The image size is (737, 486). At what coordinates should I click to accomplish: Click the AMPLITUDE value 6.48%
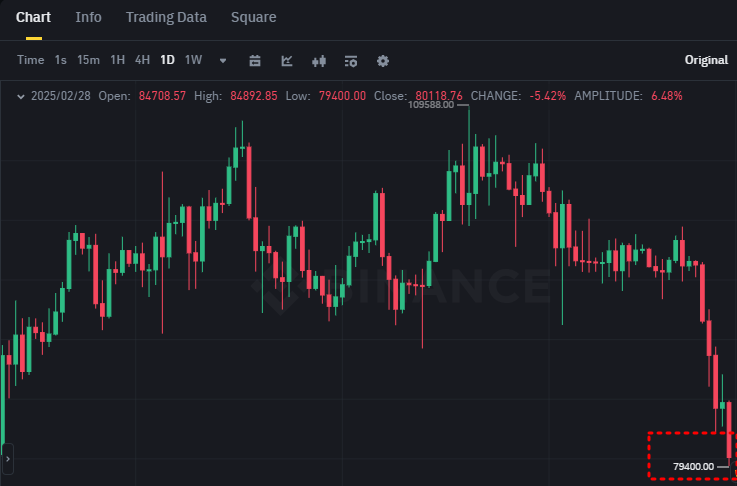point(666,96)
